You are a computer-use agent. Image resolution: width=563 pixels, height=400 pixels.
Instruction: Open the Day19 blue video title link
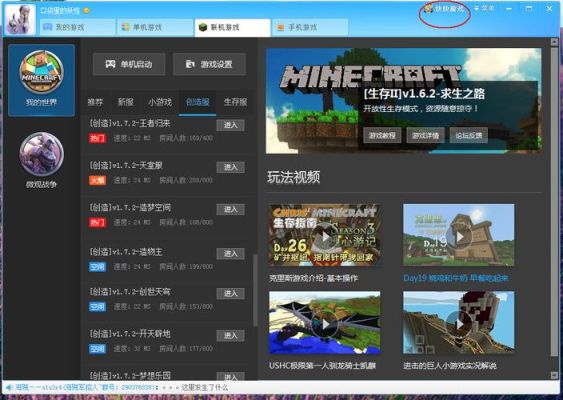pos(456,278)
